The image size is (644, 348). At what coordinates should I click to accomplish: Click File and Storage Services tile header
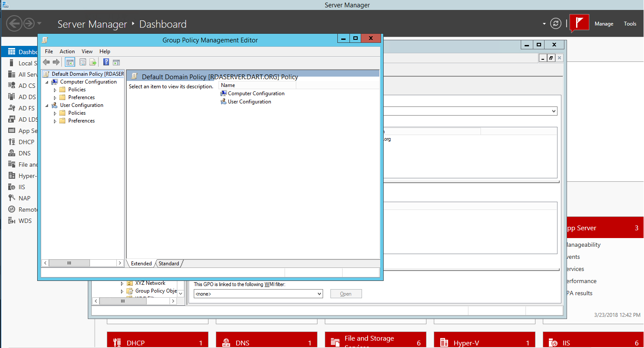pos(375,340)
